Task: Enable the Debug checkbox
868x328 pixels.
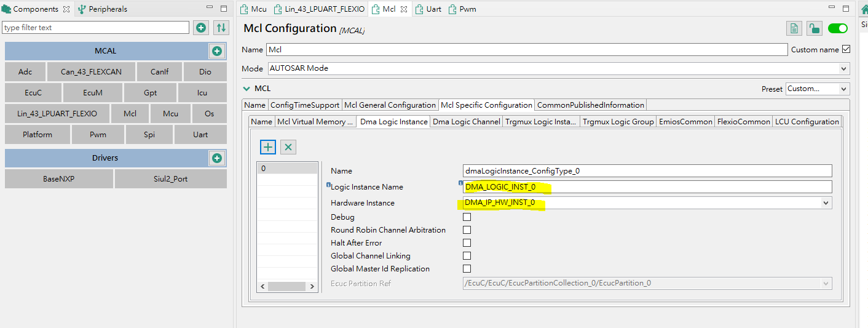Action: [467, 217]
